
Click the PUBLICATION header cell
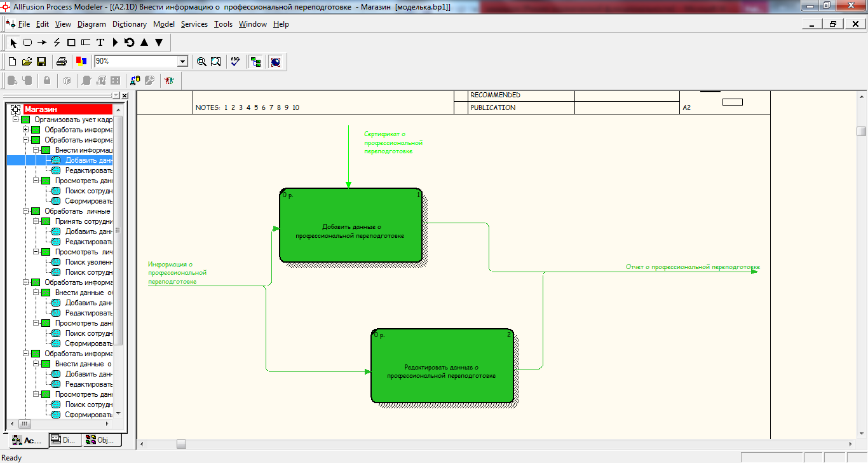pyautogui.click(x=522, y=107)
